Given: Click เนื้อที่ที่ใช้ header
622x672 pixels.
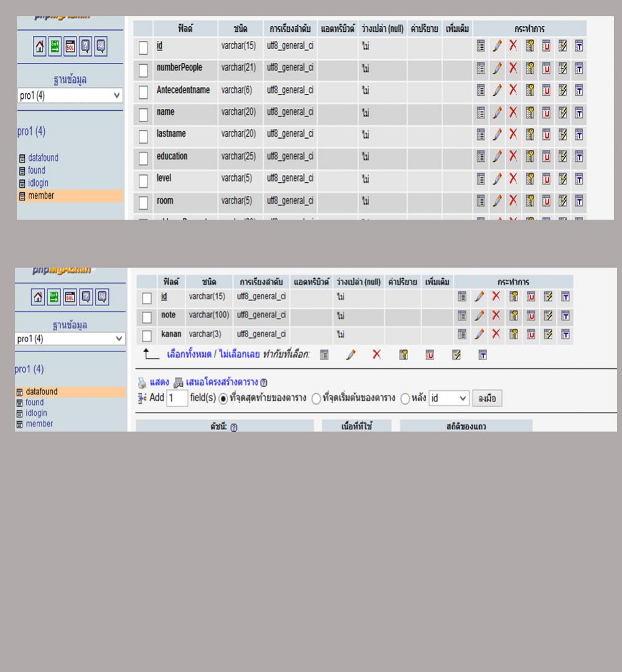Looking at the screenshot, I should pyautogui.click(x=357, y=426).
